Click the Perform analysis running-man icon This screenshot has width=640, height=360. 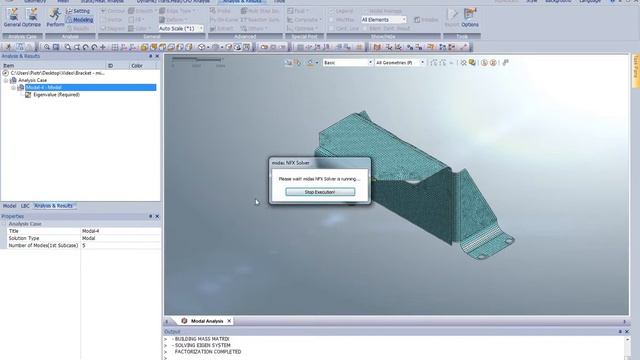click(55, 18)
